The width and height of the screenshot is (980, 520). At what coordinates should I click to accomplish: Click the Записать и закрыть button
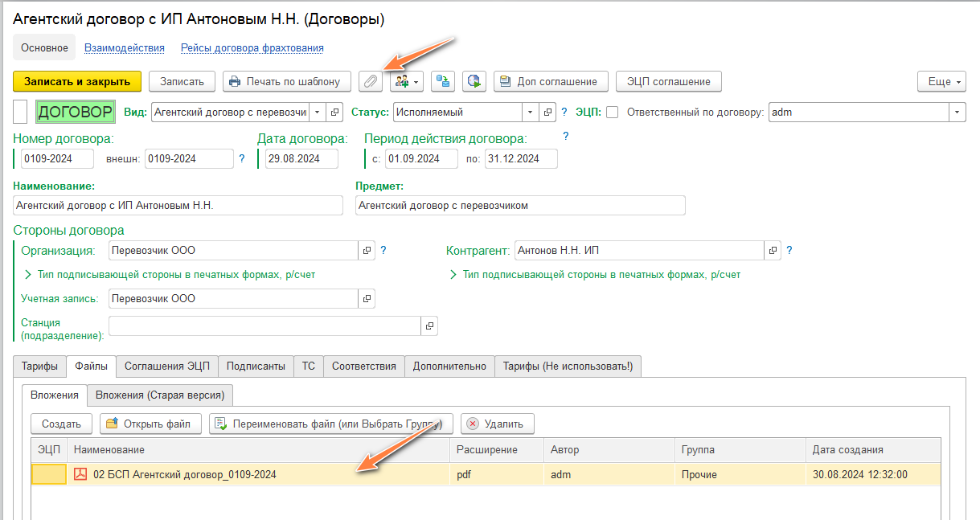[77, 81]
